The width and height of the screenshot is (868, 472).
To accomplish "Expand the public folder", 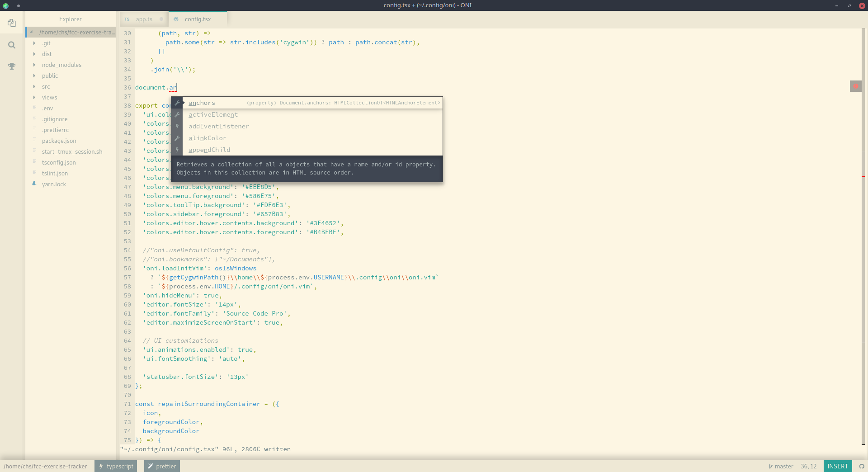I will click(34, 76).
